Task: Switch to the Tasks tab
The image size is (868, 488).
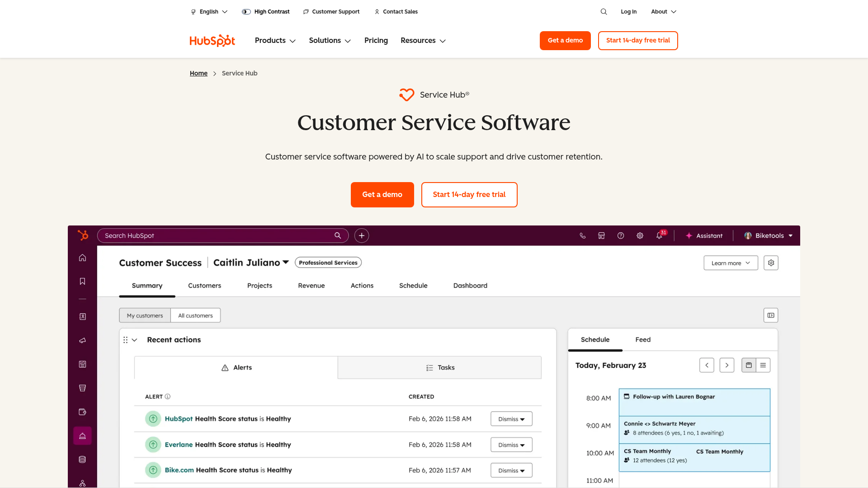Action: click(439, 367)
